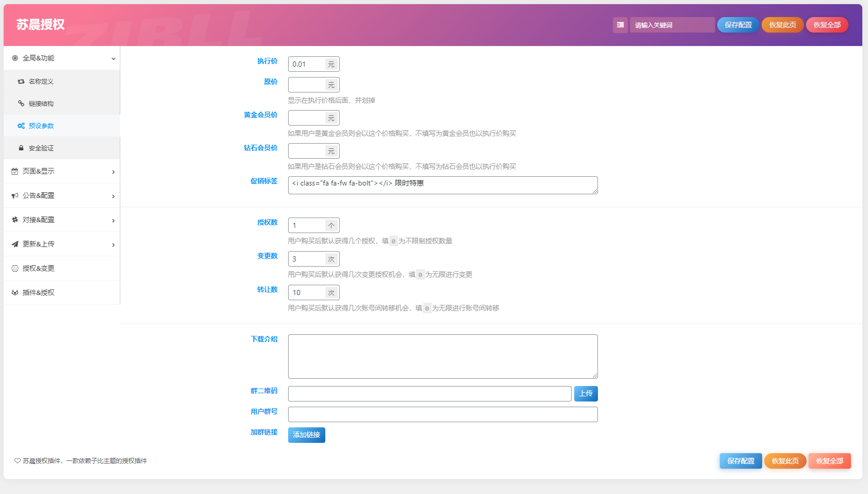The image size is (868, 494).
Task: Click the heart icon in footer
Action: point(18,461)
